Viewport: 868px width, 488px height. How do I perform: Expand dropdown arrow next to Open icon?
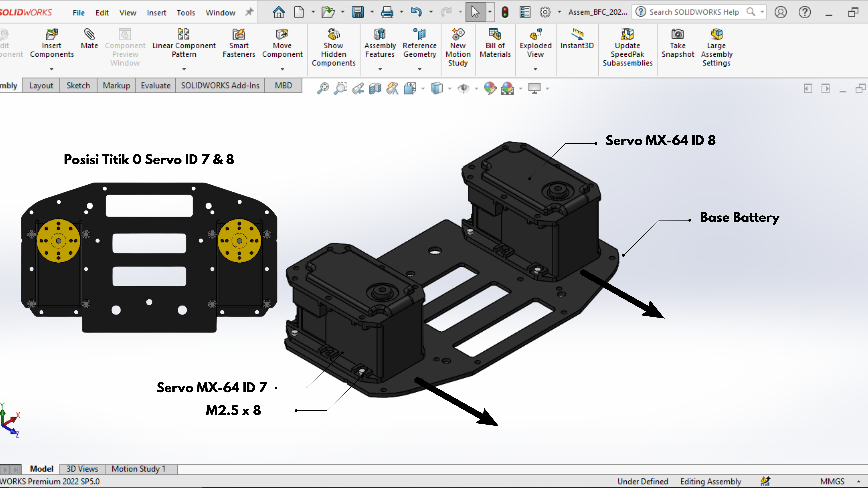[x=343, y=12]
